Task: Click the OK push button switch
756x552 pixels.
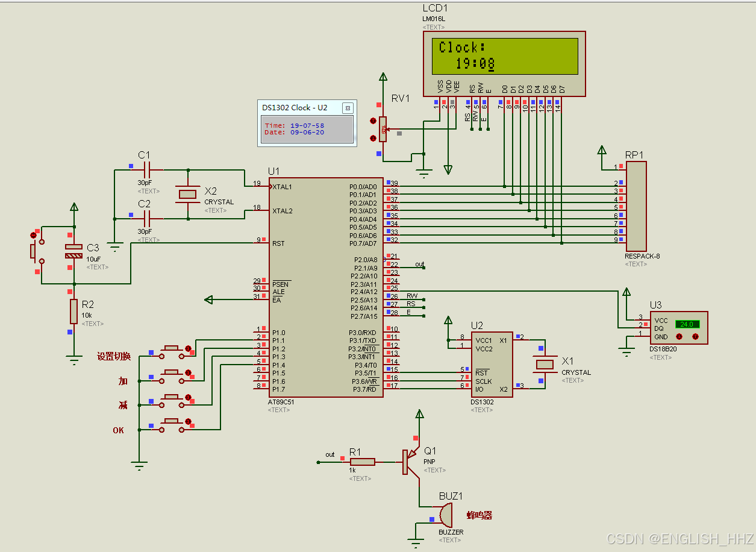Action: [172, 425]
